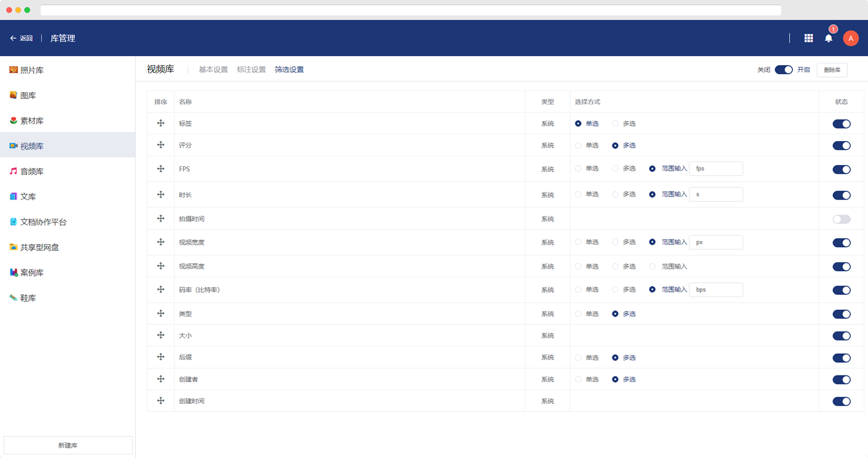Switch to the 基本设置 tab
868x458 pixels.
coord(213,70)
